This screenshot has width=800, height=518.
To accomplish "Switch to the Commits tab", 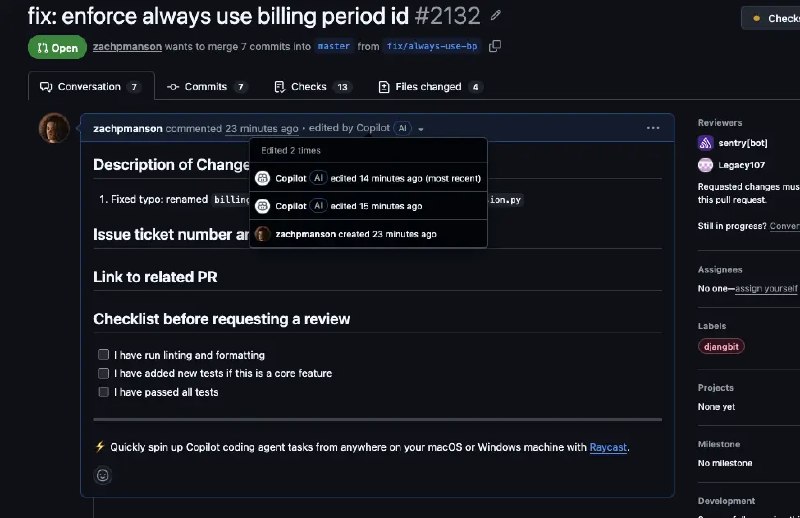I will click(207, 87).
